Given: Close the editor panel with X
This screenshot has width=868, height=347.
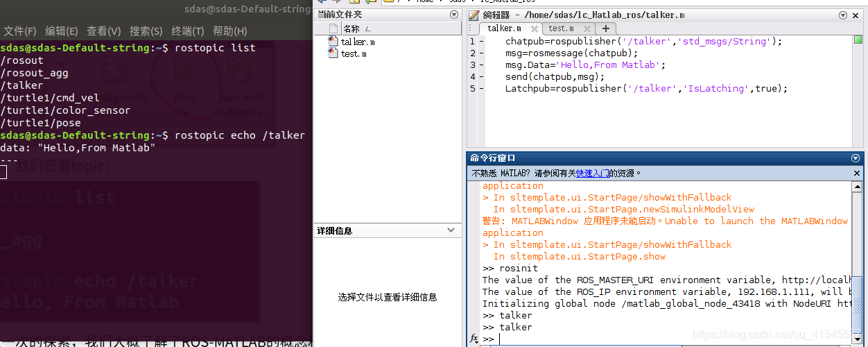Looking at the screenshot, I should [x=857, y=15].
